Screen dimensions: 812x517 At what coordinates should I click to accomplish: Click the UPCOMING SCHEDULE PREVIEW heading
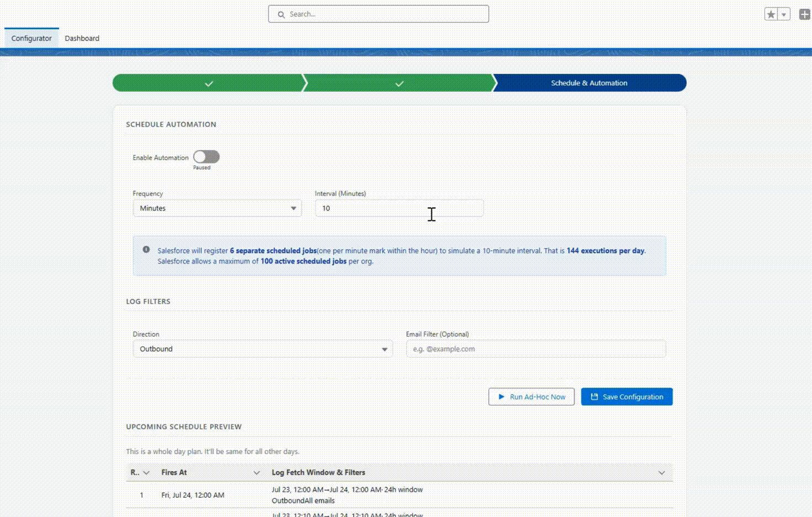click(x=184, y=427)
